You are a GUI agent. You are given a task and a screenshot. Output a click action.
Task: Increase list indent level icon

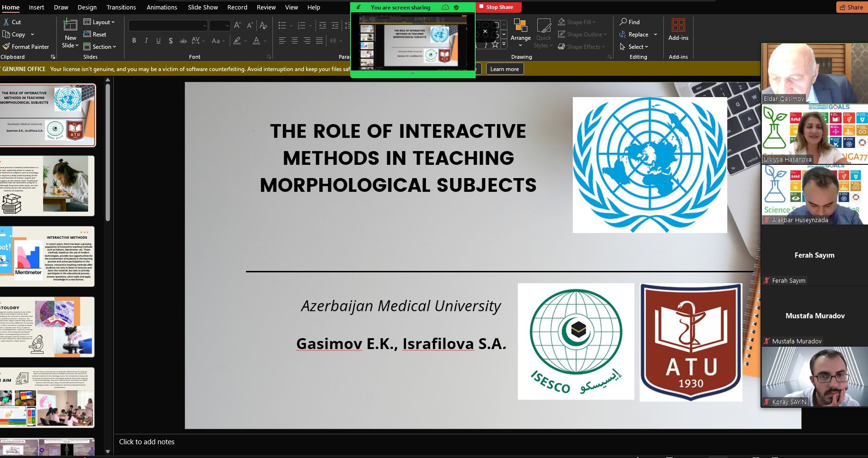click(335, 26)
